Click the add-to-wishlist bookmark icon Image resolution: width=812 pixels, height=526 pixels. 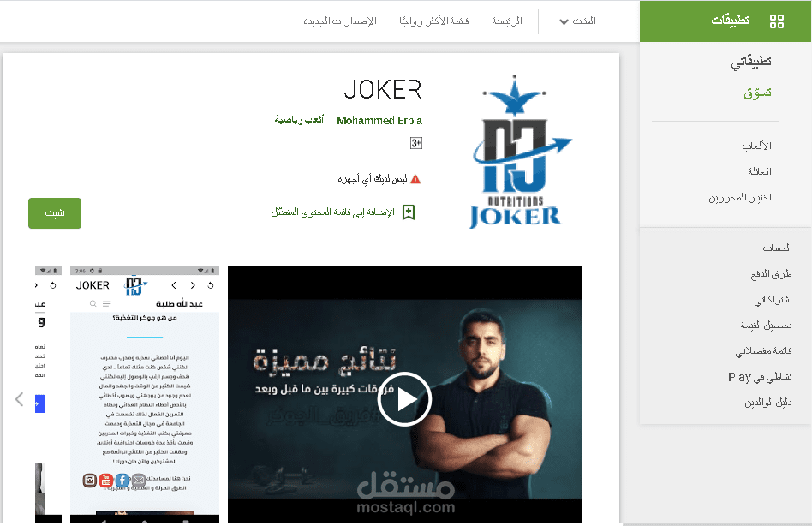click(x=409, y=212)
